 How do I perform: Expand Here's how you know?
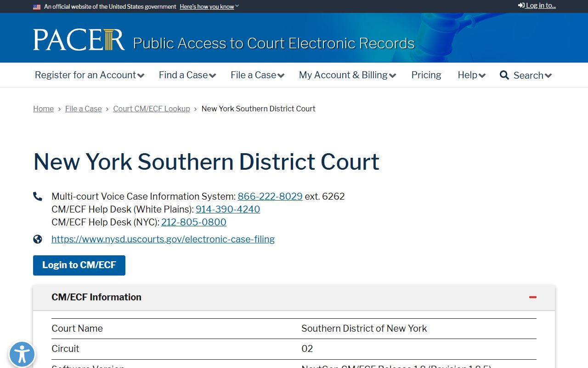point(209,6)
